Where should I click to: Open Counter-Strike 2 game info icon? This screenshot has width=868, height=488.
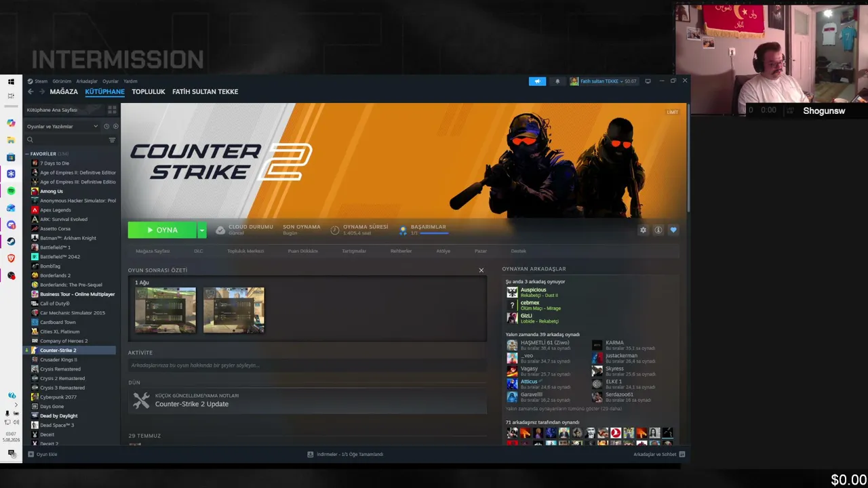[x=658, y=230]
